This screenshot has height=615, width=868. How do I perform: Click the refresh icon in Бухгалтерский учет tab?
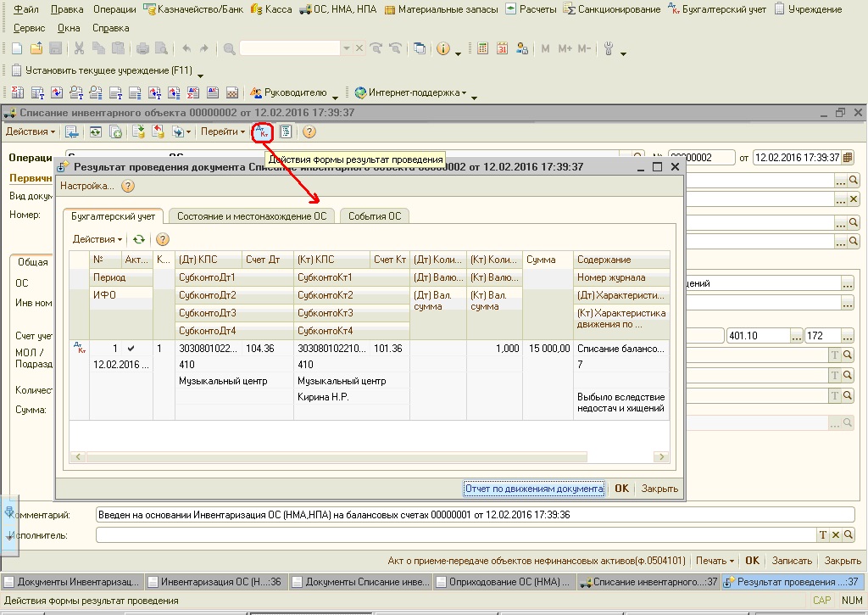(x=139, y=240)
